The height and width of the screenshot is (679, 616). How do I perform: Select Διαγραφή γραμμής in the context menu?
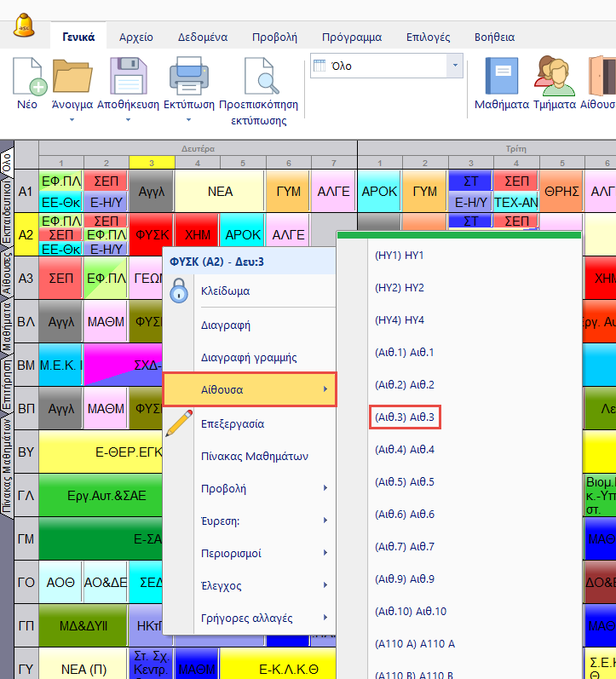tap(243, 357)
